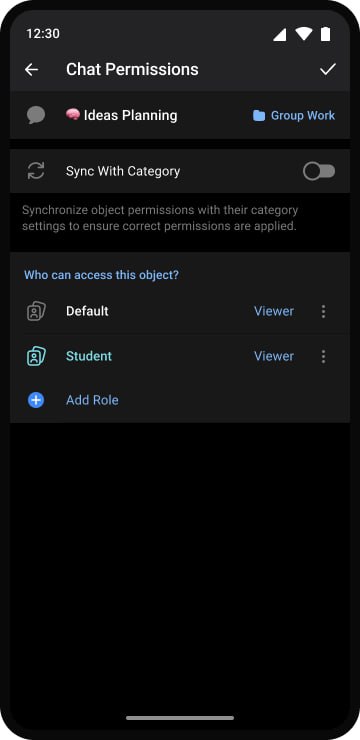Click the Default role card icon

point(36,311)
